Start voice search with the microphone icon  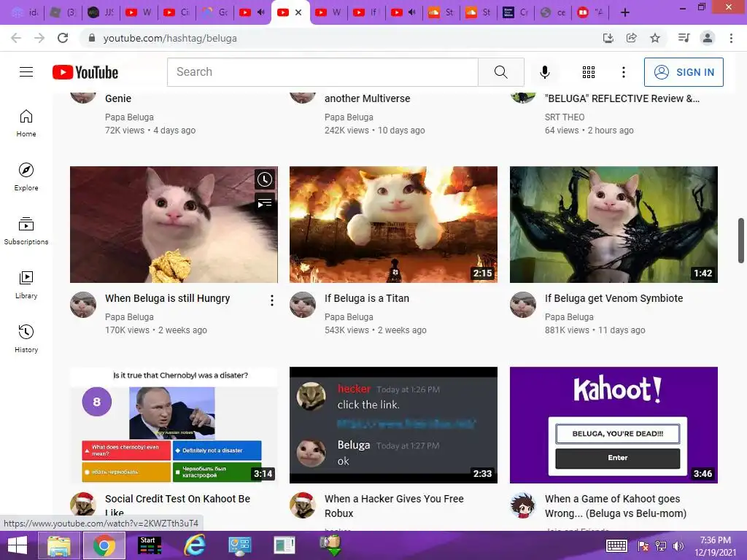[x=544, y=72]
